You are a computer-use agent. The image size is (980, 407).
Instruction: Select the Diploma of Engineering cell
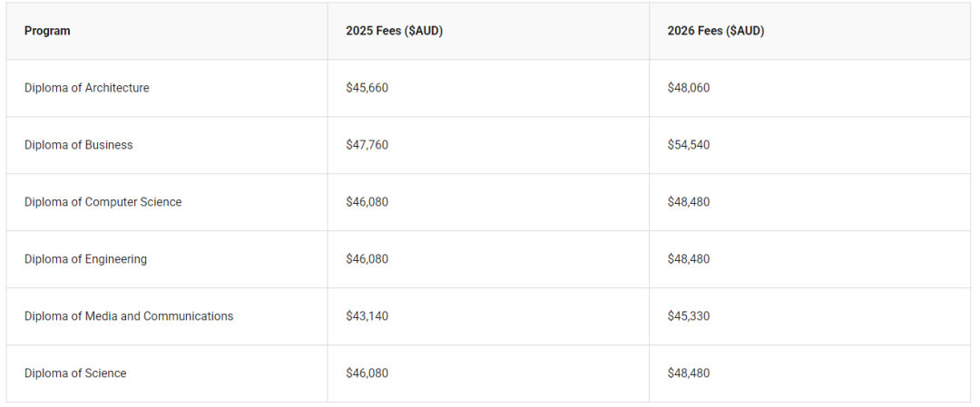(85, 259)
